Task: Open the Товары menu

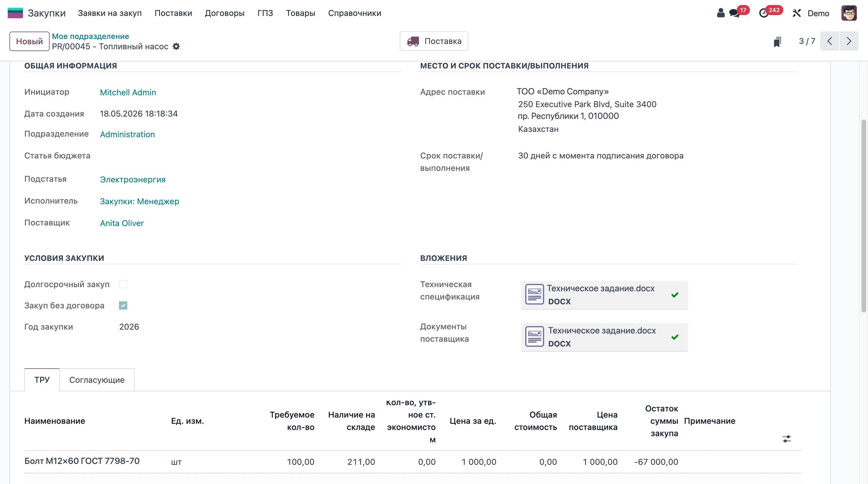Action: pos(301,13)
